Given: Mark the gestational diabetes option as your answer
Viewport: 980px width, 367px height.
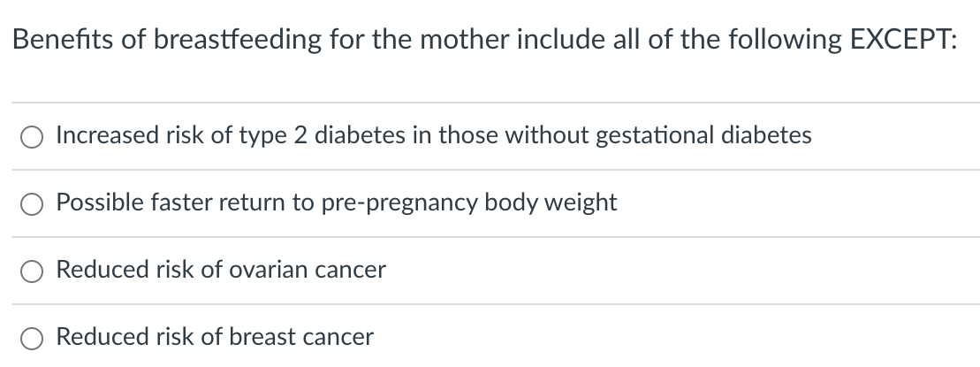Looking at the screenshot, I should (x=31, y=137).
